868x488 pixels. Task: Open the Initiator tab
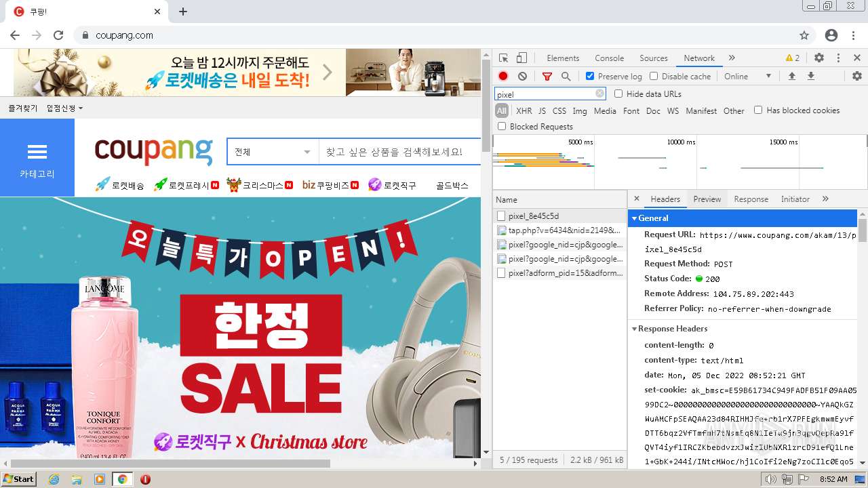tap(795, 199)
